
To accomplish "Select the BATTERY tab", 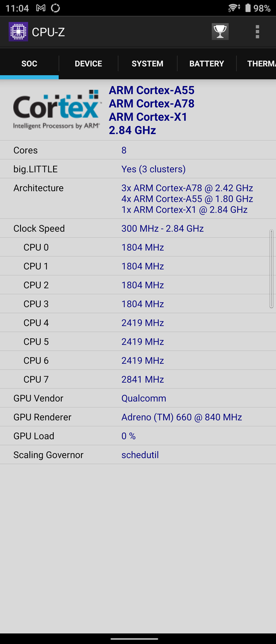I will pyautogui.click(x=206, y=64).
